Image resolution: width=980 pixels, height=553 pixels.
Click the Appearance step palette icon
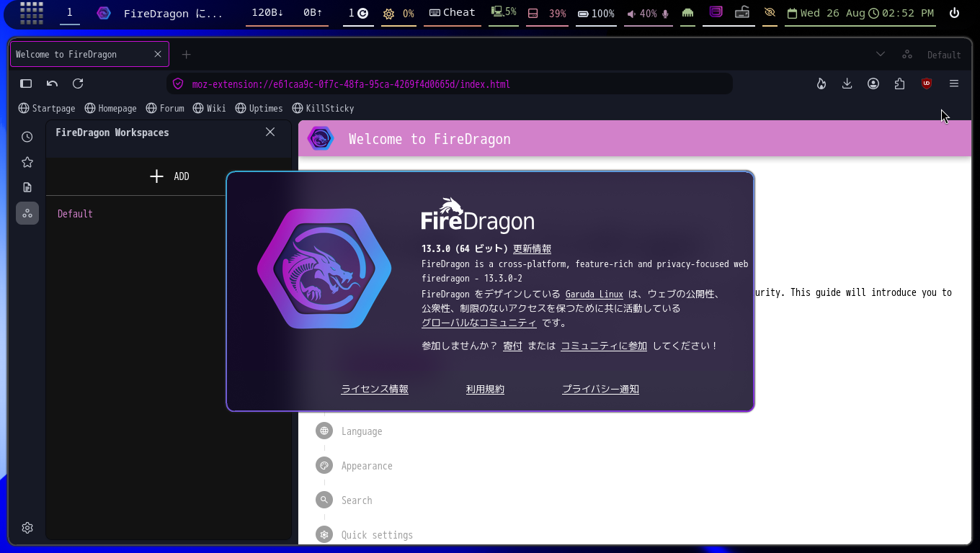click(324, 465)
